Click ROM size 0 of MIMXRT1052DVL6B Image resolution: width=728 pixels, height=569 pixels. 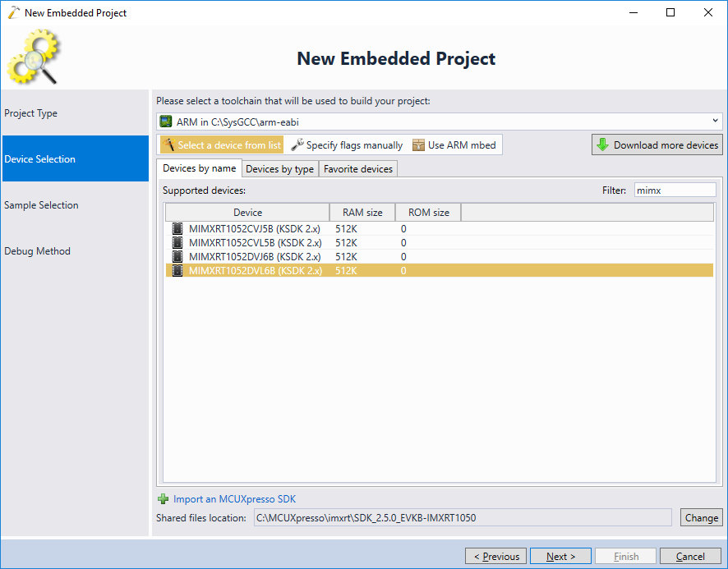(x=403, y=271)
